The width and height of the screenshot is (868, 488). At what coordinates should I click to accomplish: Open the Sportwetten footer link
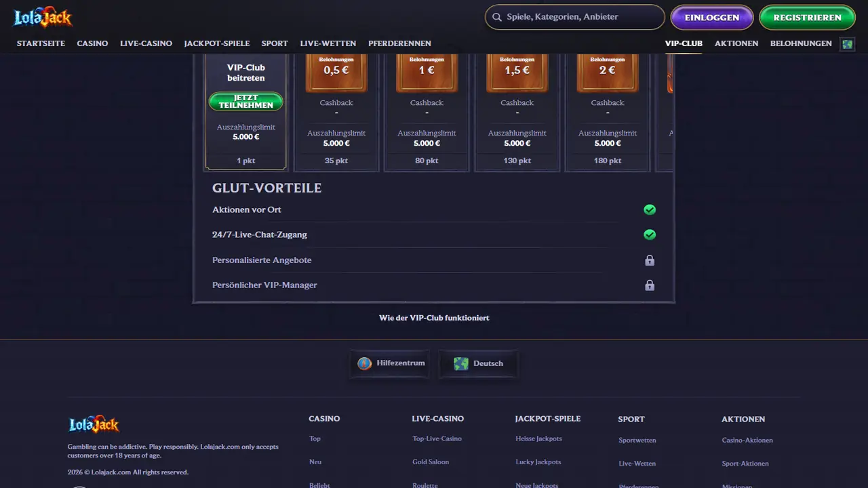tap(637, 441)
